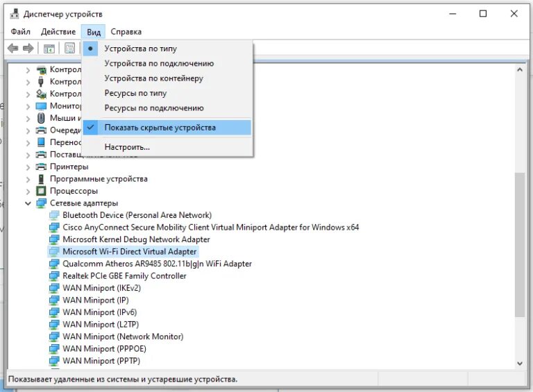Click the Realtek PCIe GBE controller icon
The width and height of the screenshot is (533, 392).
click(54, 276)
